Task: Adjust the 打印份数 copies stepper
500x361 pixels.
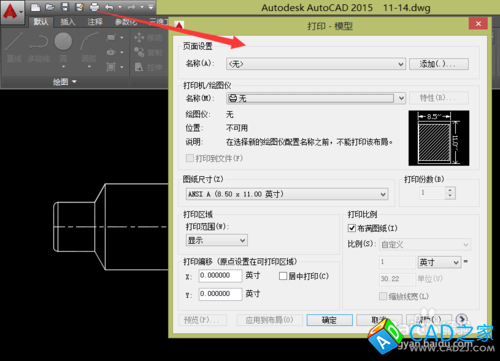Action: click(450, 193)
